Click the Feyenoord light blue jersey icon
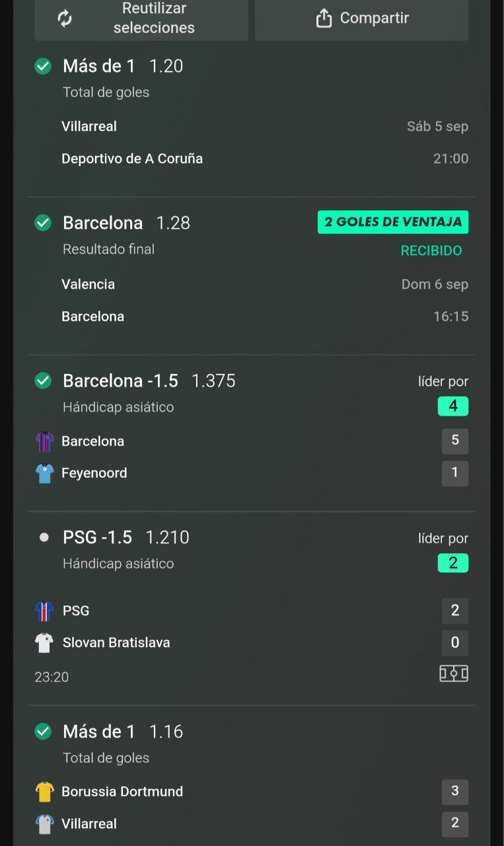 point(44,473)
